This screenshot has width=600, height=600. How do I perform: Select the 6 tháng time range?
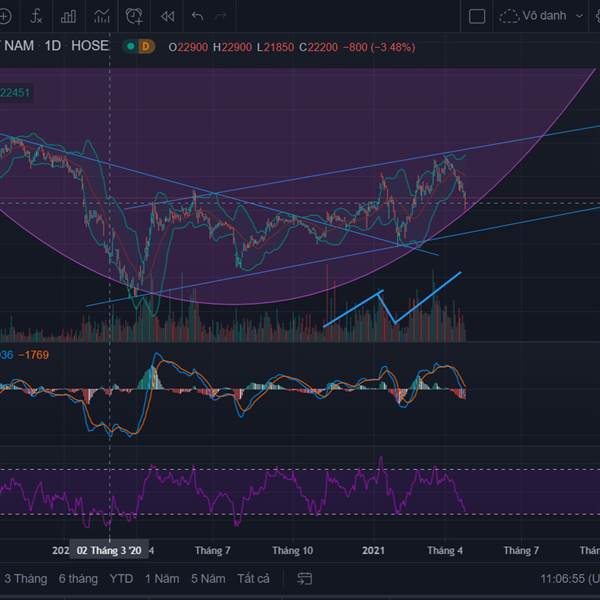point(78,579)
